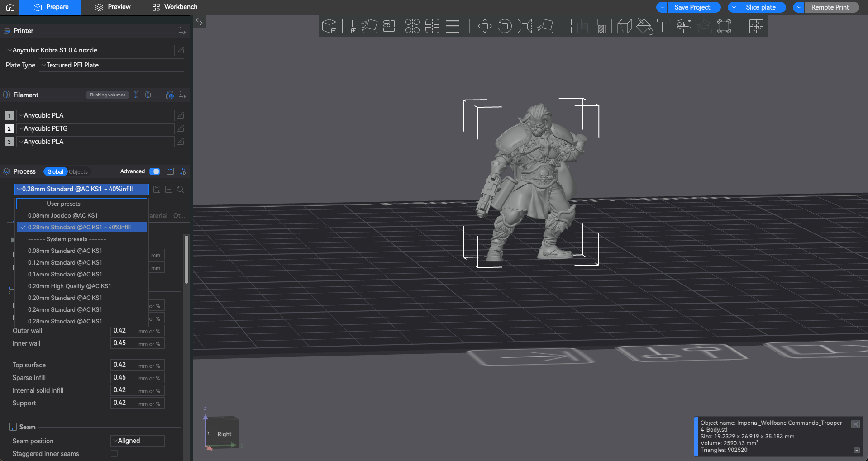Click the Cut tool icon
Viewport: 868px width, 461px height.
(x=564, y=26)
